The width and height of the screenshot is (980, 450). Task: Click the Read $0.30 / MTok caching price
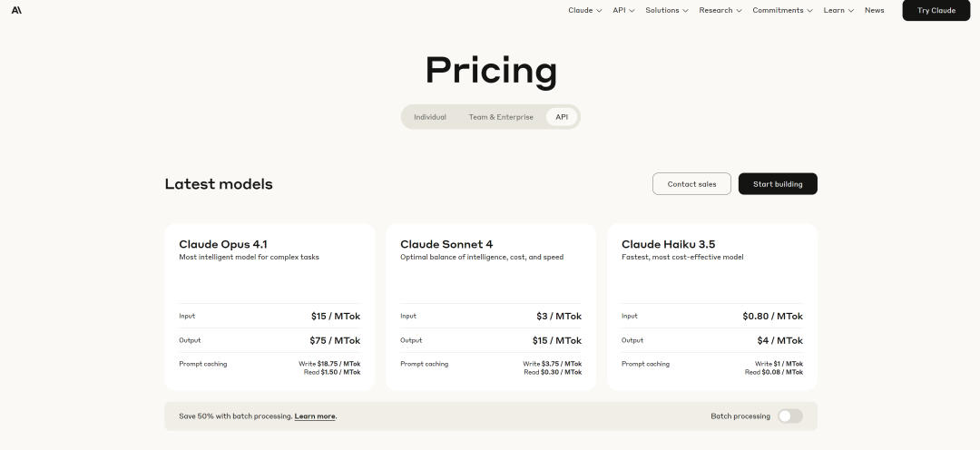[553, 373]
